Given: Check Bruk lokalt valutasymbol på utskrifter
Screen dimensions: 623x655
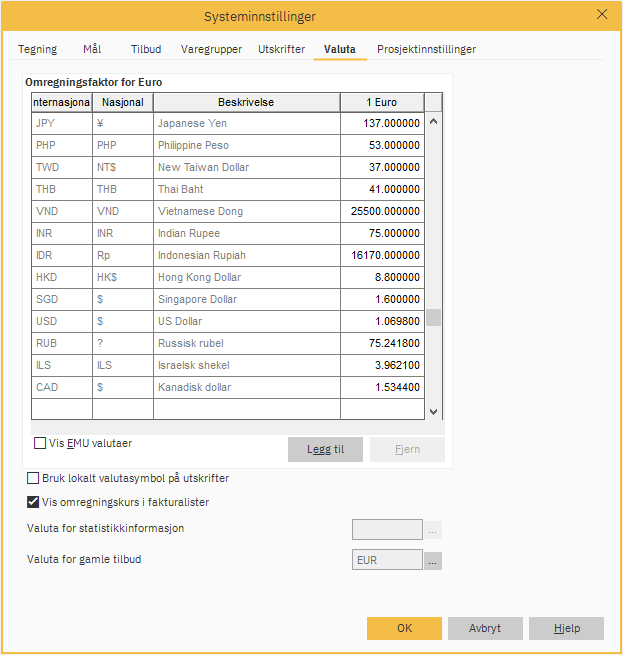Looking at the screenshot, I should pos(34,479).
